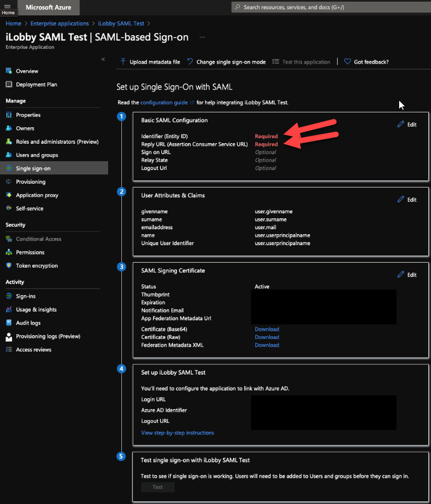This screenshot has height=504, width=431.
Task: Open Access reviews menu item
Action: click(x=34, y=350)
